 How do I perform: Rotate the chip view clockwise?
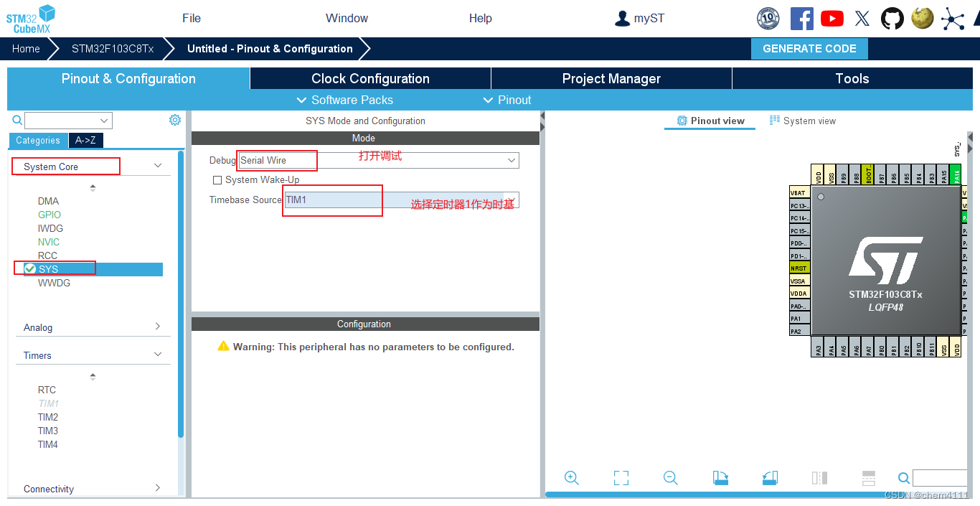720,478
